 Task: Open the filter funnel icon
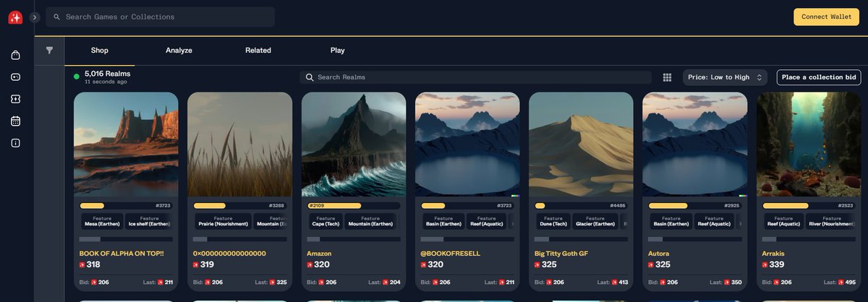coord(49,51)
